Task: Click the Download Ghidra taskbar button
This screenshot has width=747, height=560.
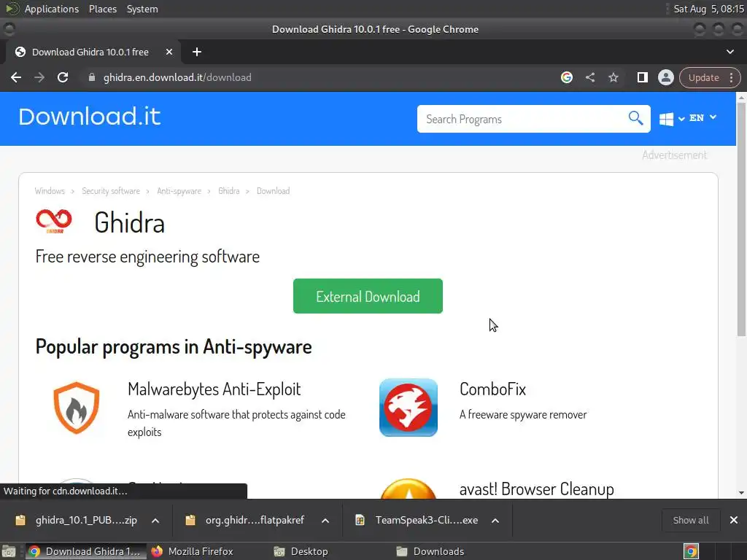Action: point(85,551)
